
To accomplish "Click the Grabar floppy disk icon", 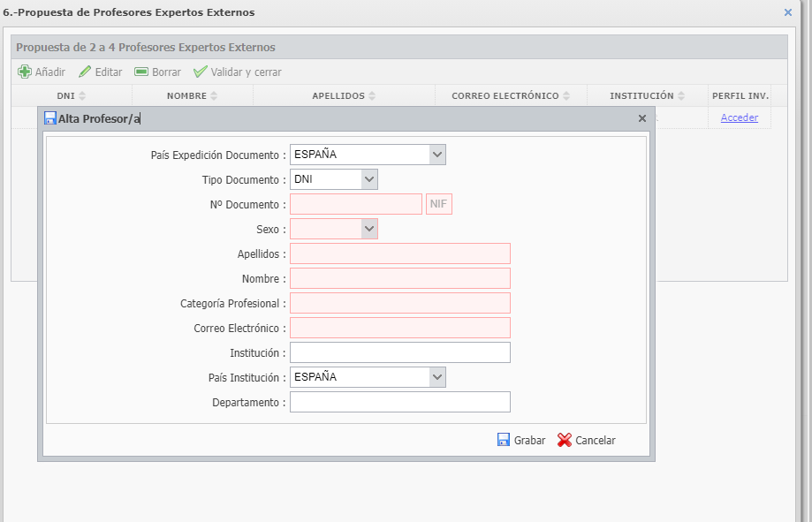I will tap(504, 440).
